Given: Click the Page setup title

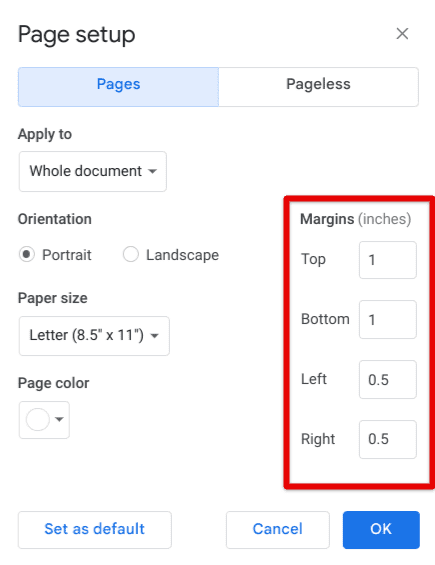Looking at the screenshot, I should (x=77, y=35).
